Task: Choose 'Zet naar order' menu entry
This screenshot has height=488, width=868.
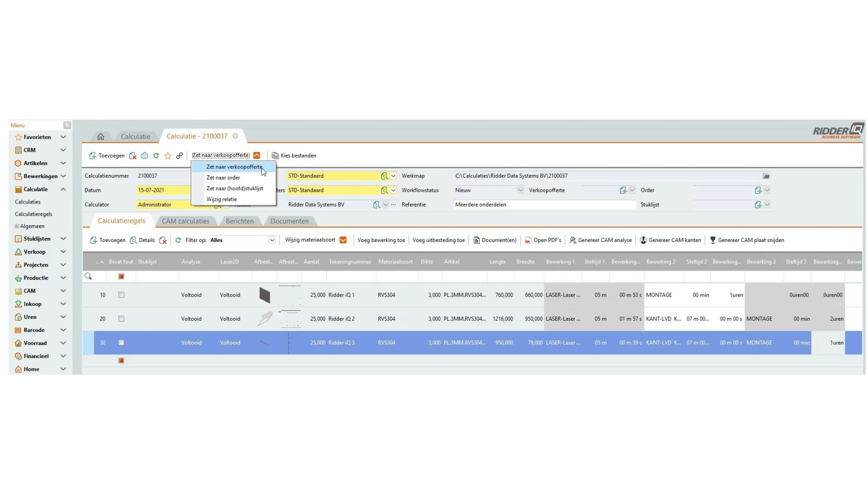Action: point(223,178)
